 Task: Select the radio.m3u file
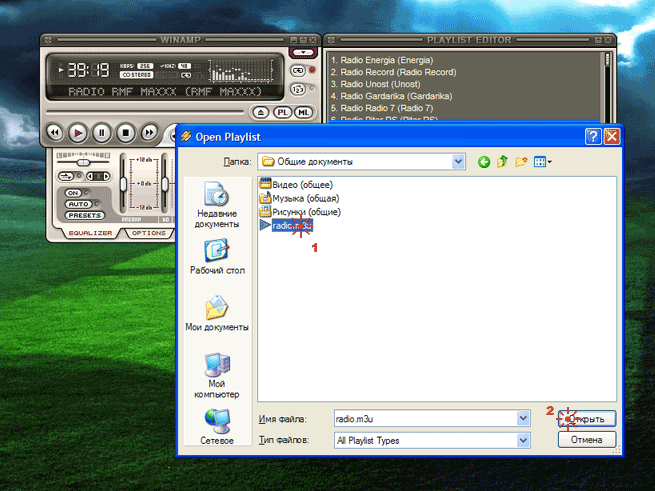click(287, 225)
